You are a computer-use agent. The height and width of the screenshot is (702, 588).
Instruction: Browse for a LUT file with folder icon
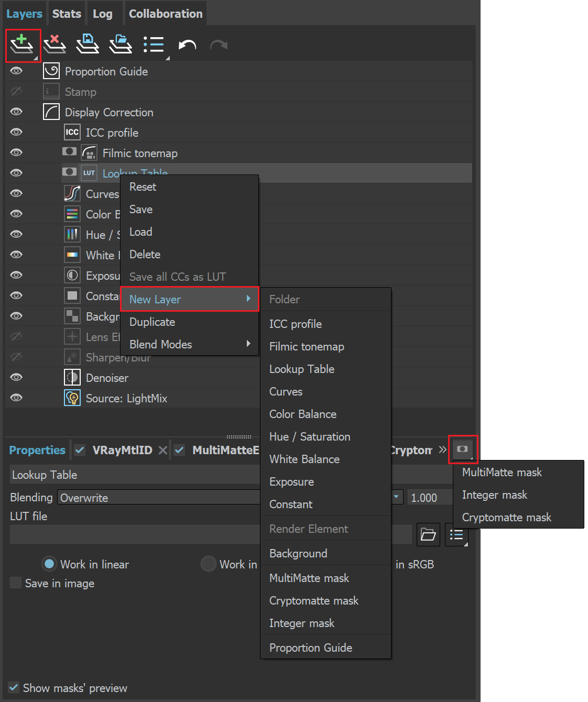(x=428, y=534)
